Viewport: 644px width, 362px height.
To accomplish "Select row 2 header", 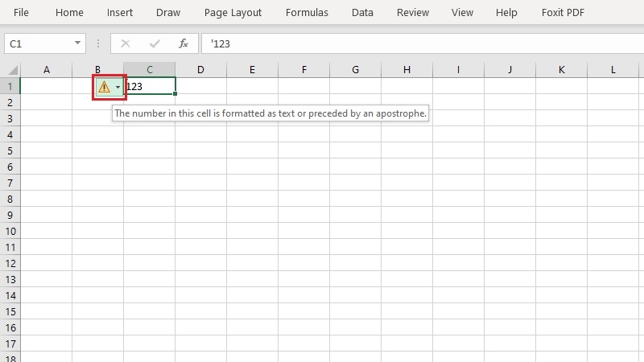I will click(x=10, y=102).
